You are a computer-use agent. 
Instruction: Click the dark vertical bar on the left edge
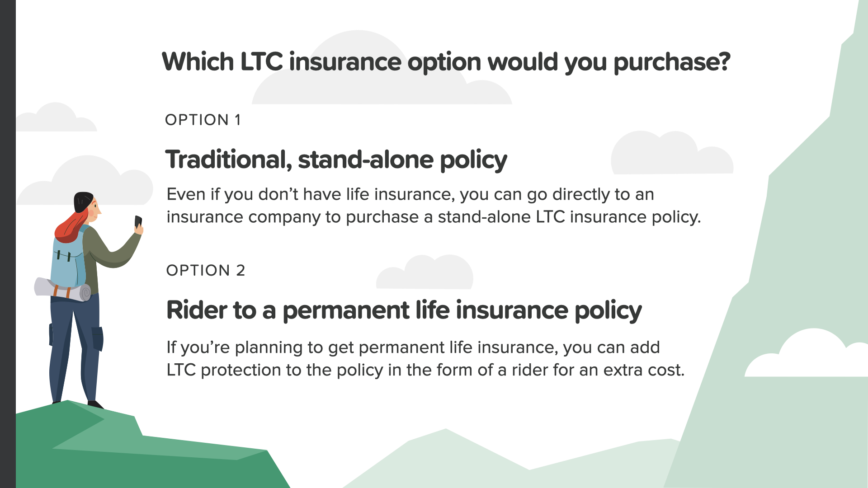(x=8, y=244)
